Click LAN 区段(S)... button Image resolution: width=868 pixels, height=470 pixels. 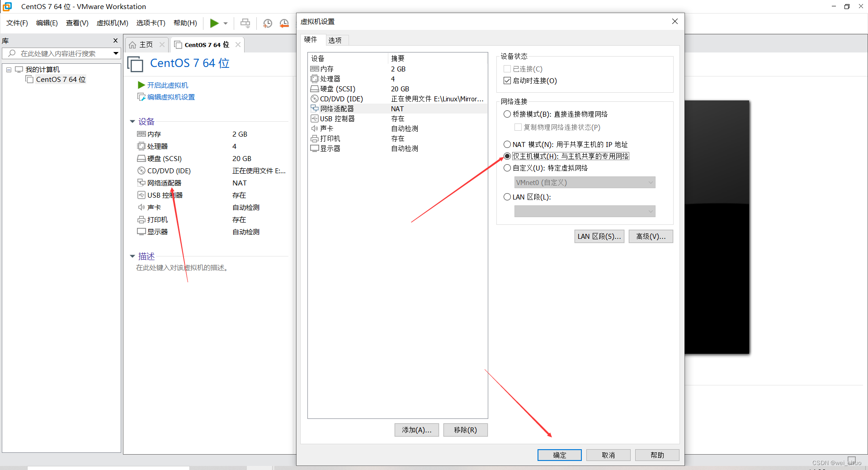[599, 237]
